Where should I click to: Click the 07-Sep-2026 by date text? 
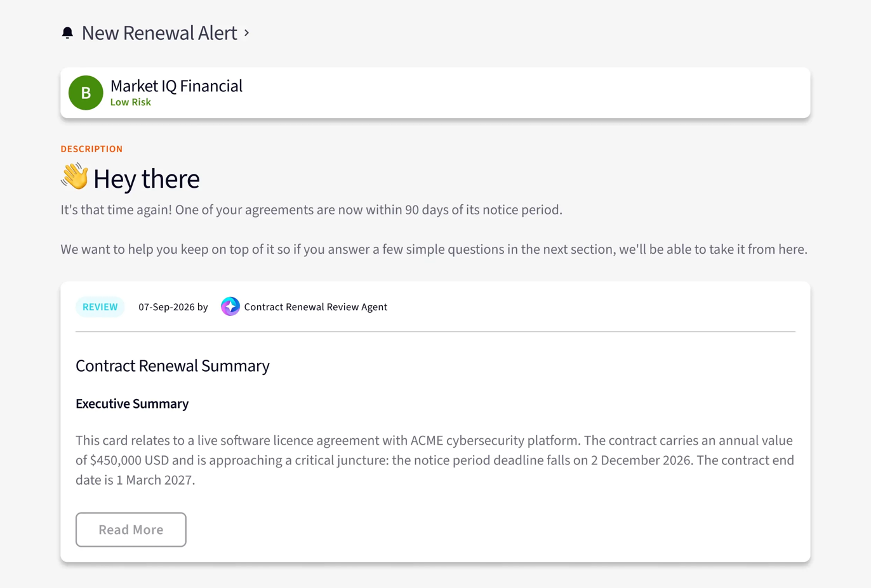(x=173, y=307)
